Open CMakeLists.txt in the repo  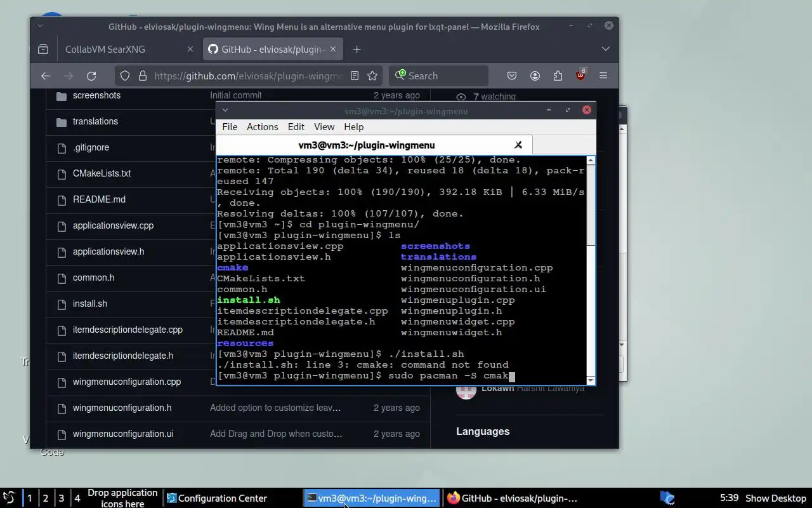pyautogui.click(x=101, y=173)
